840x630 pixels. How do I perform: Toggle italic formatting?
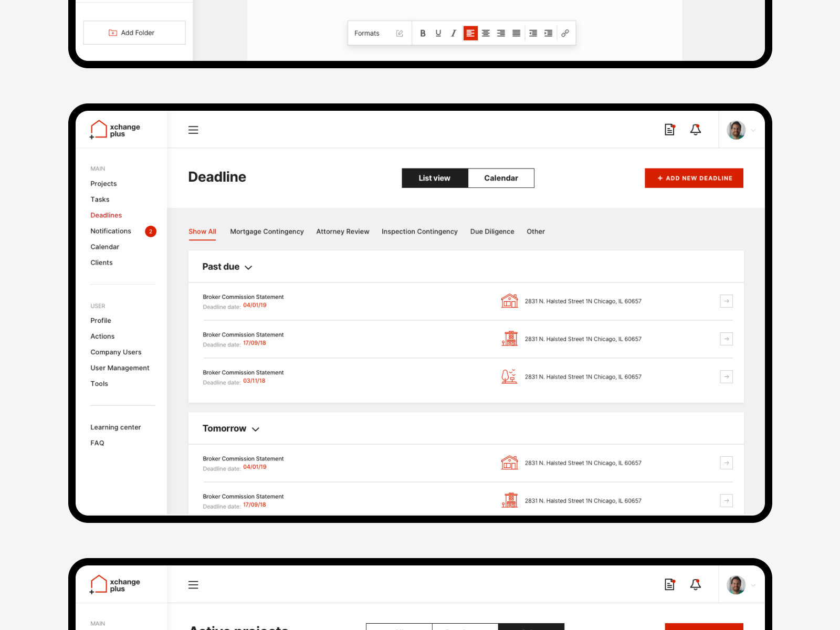click(453, 33)
